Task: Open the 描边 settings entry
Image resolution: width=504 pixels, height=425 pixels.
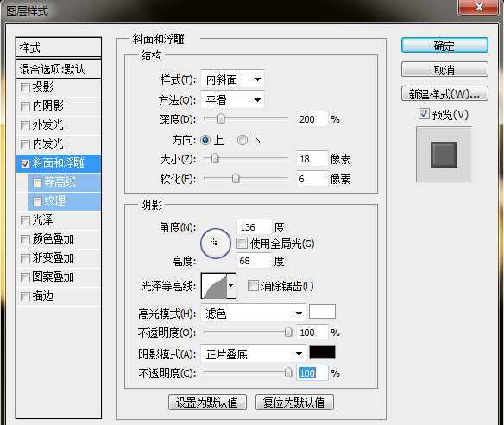Action: click(43, 296)
